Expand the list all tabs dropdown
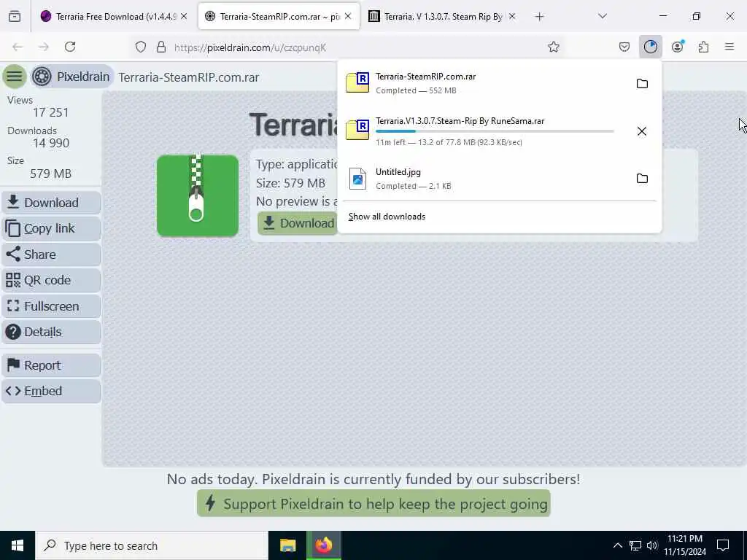This screenshot has height=560, width=747. click(603, 16)
